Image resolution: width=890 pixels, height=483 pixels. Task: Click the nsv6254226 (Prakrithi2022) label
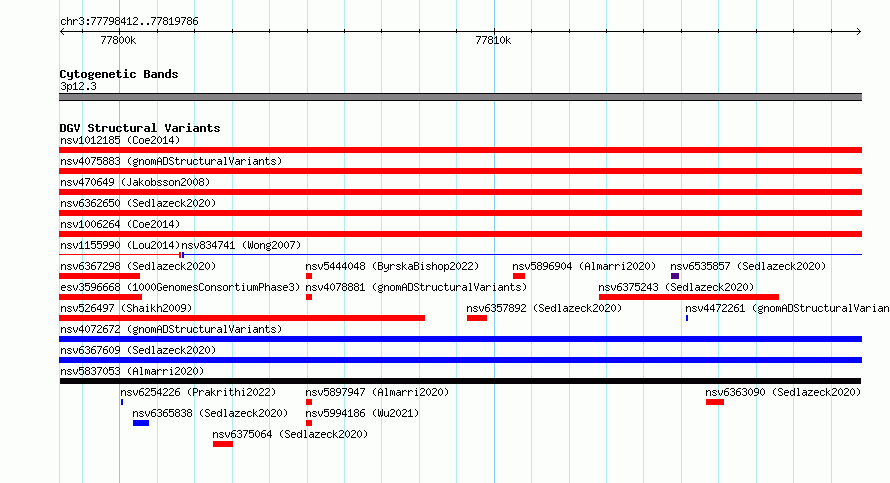coord(198,392)
